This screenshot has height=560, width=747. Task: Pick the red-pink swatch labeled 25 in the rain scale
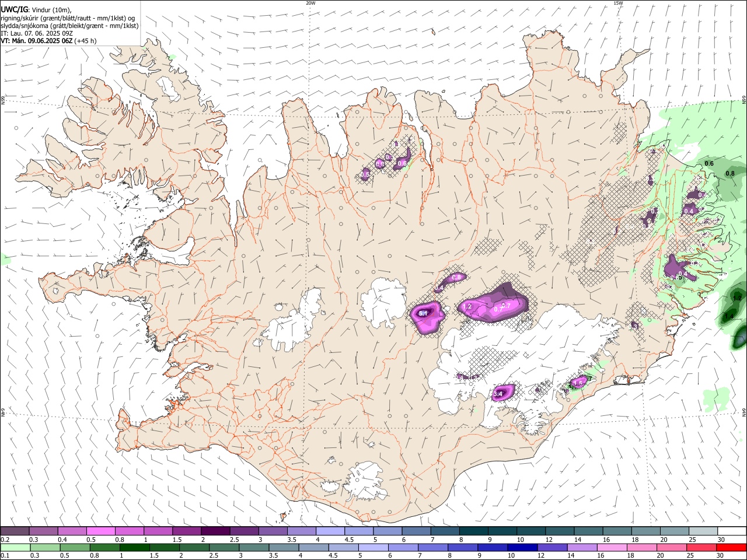pyautogui.click(x=701, y=548)
